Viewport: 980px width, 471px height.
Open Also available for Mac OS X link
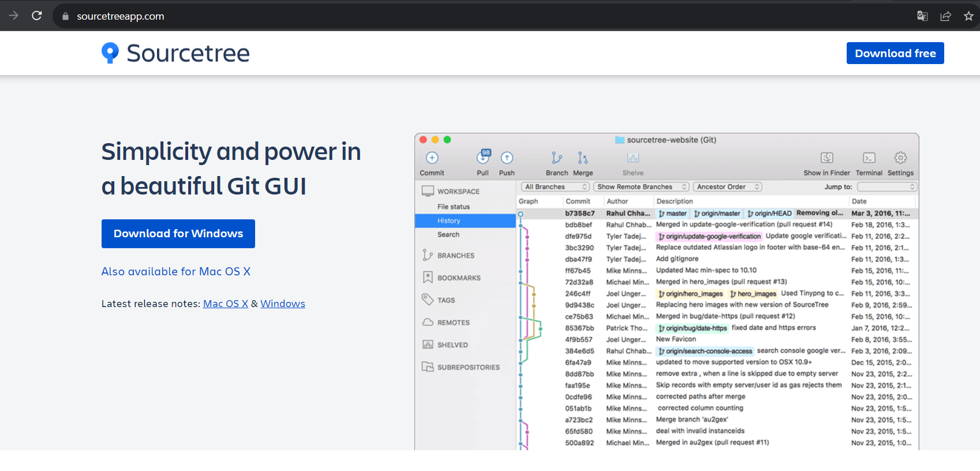[176, 271]
